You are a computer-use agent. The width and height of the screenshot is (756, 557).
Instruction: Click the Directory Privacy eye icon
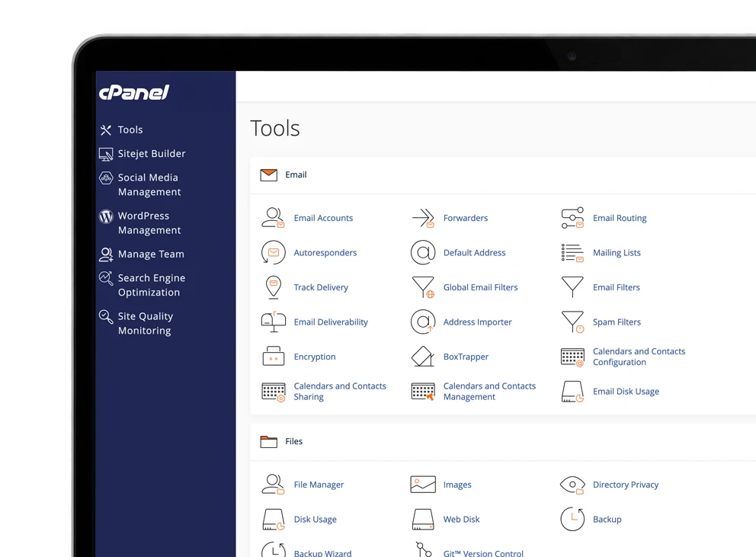[x=572, y=485]
